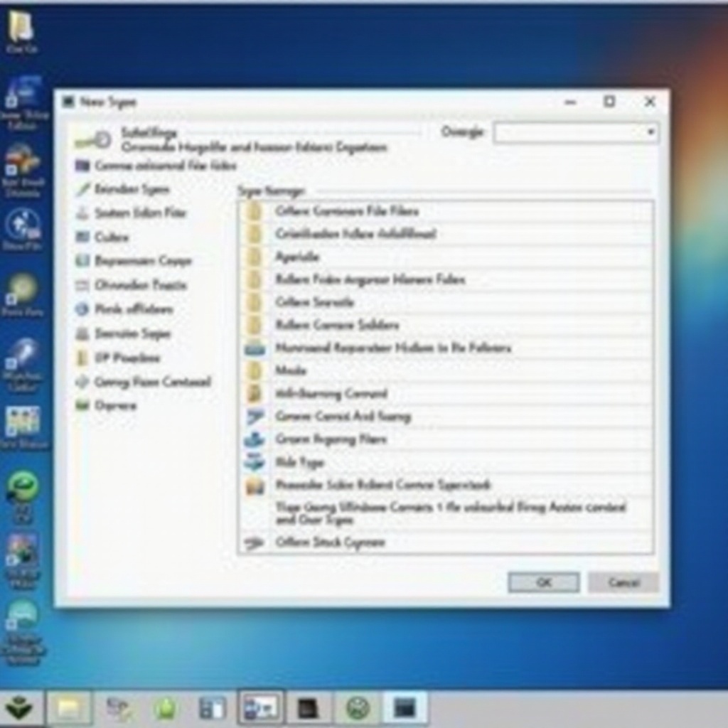Screen dimensions: 728x728
Task: Select the third item in left sidebar list
Action: (139, 213)
